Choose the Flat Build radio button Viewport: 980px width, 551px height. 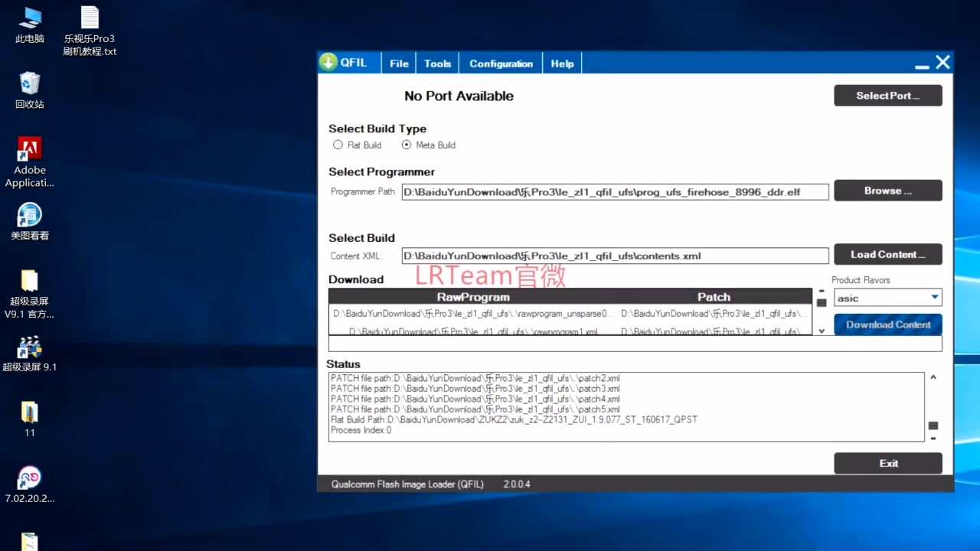click(x=338, y=145)
